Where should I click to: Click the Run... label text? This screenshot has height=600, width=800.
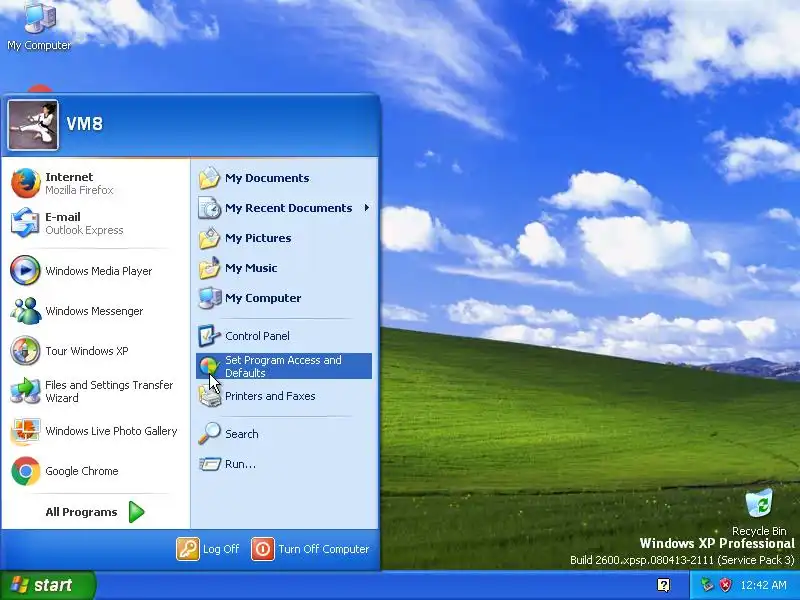click(240, 464)
